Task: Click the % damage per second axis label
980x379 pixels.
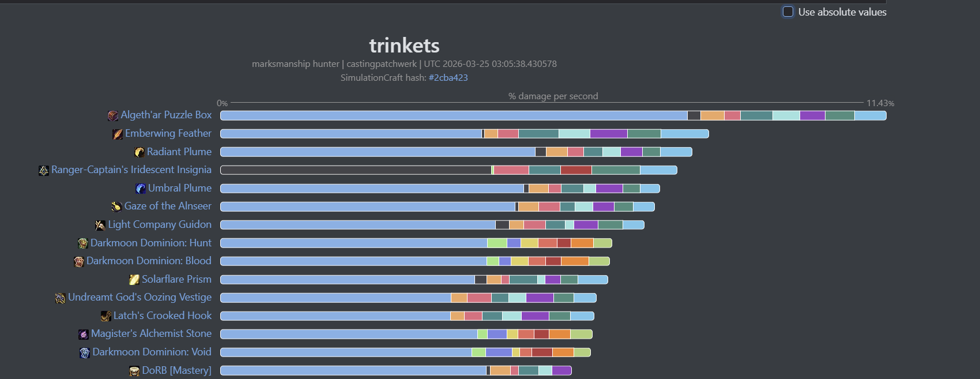Action: point(553,96)
